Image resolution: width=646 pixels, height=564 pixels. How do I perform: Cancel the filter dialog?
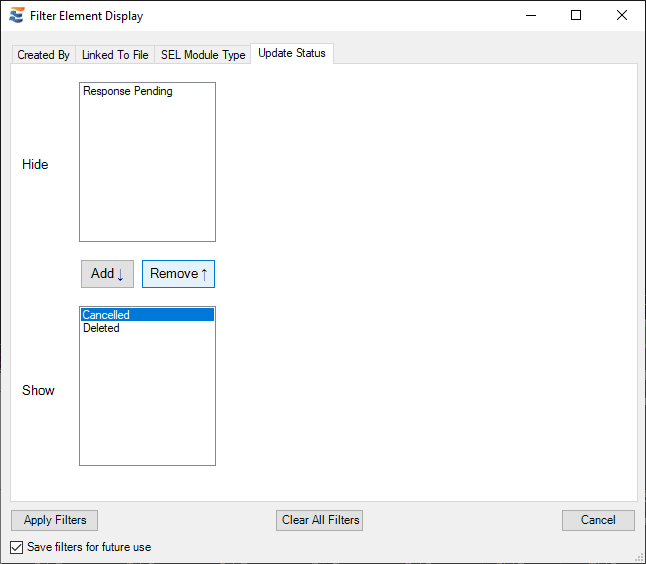point(598,520)
